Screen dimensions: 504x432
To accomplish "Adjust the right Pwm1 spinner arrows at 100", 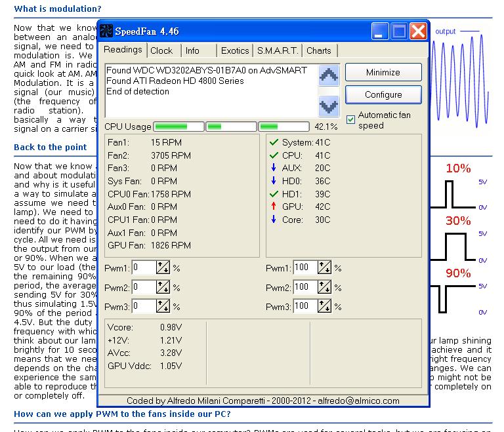I will [x=324, y=267].
